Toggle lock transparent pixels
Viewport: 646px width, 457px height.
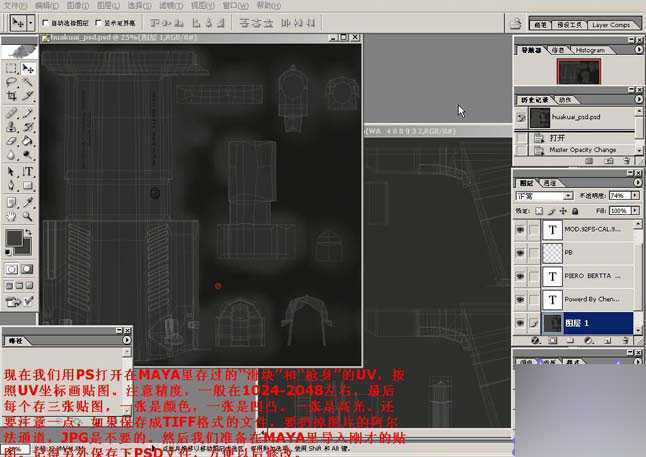tap(539, 211)
